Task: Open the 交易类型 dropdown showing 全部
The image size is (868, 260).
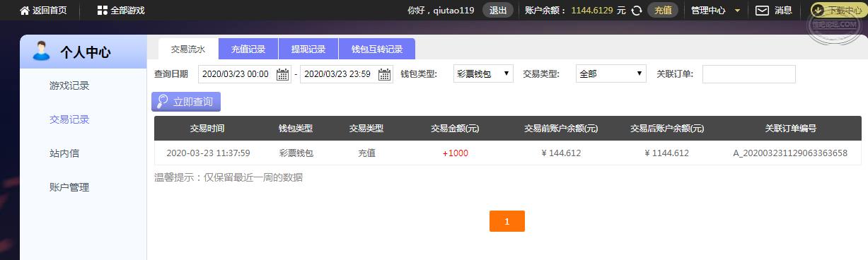Action: tap(611, 73)
